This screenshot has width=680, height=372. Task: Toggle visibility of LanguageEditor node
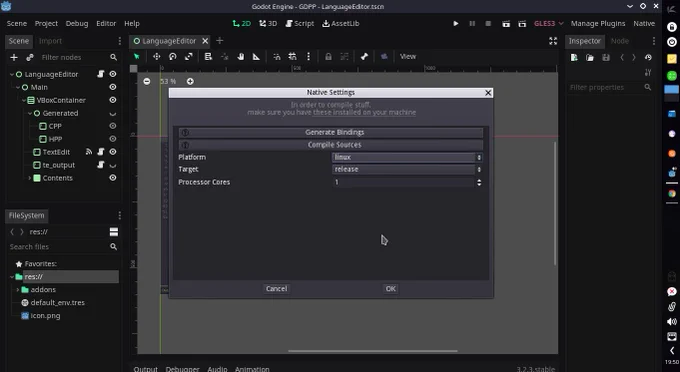pos(113,74)
